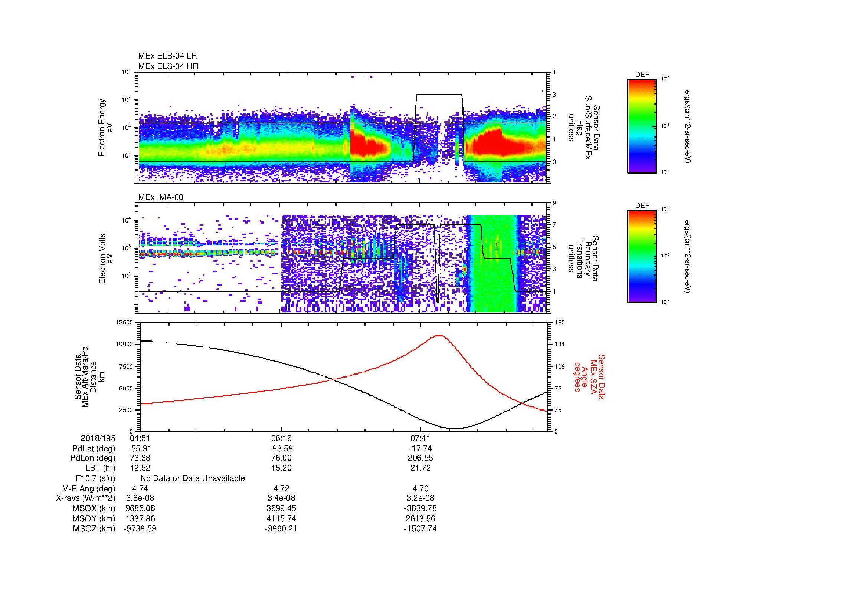
Task: Click the X-rays value 3.4e-08
Action: pos(281,498)
